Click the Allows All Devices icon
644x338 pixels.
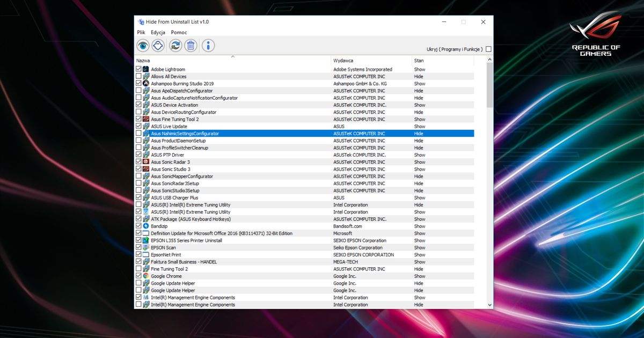tap(146, 77)
